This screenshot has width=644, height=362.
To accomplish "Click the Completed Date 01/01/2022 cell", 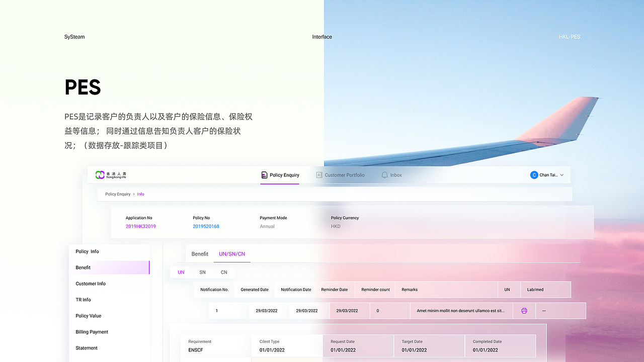I will tap(500, 346).
